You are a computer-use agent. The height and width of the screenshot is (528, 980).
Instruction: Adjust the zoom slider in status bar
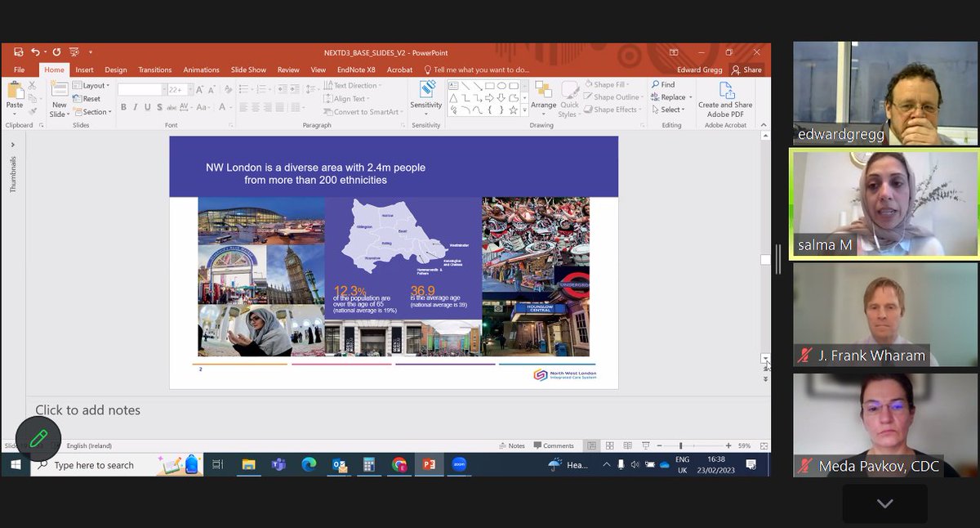[x=680, y=445]
